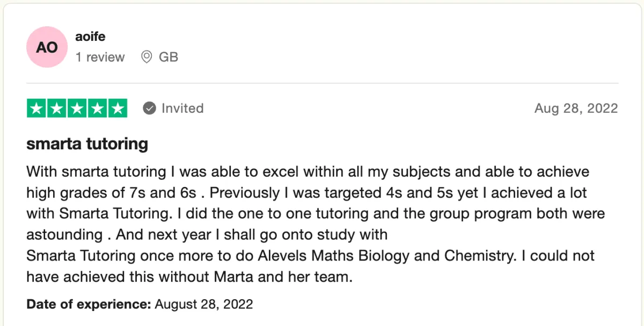Click the "GB" country label
The height and width of the screenshot is (326, 644).
pos(169,57)
